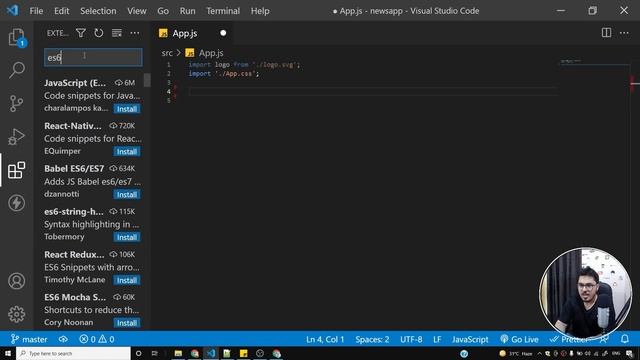Clear extensions search results icon
Screen dimensions: 640x360
coord(117,33)
